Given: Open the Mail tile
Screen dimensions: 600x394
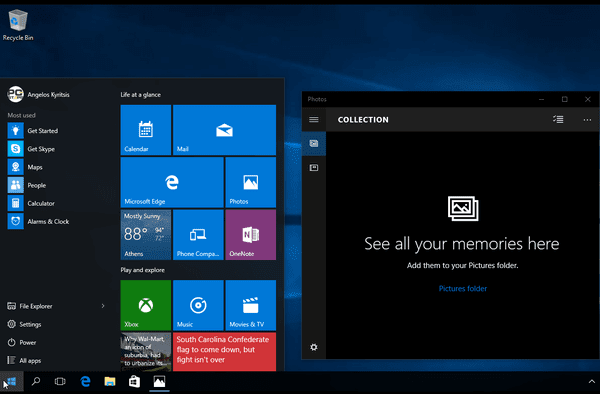Looking at the screenshot, I should pos(224,130).
